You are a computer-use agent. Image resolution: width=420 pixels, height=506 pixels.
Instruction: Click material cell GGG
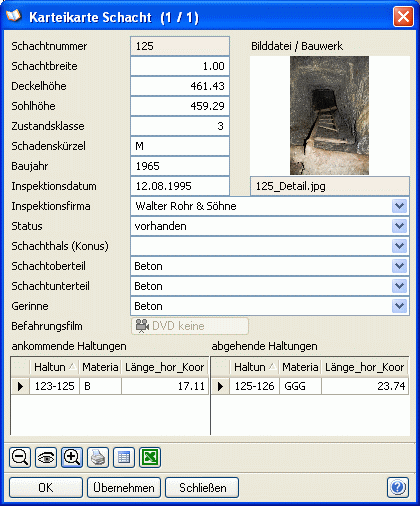click(300, 386)
